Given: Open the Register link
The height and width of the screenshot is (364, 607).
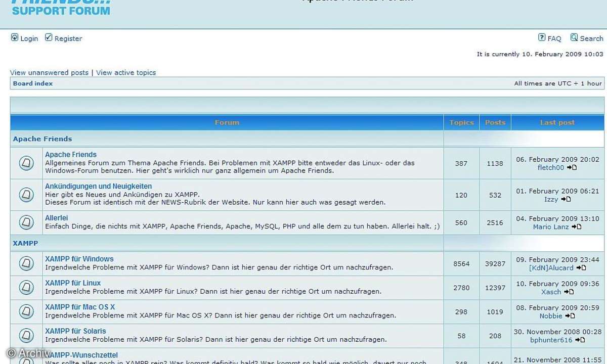Looking at the screenshot, I should 68,38.
